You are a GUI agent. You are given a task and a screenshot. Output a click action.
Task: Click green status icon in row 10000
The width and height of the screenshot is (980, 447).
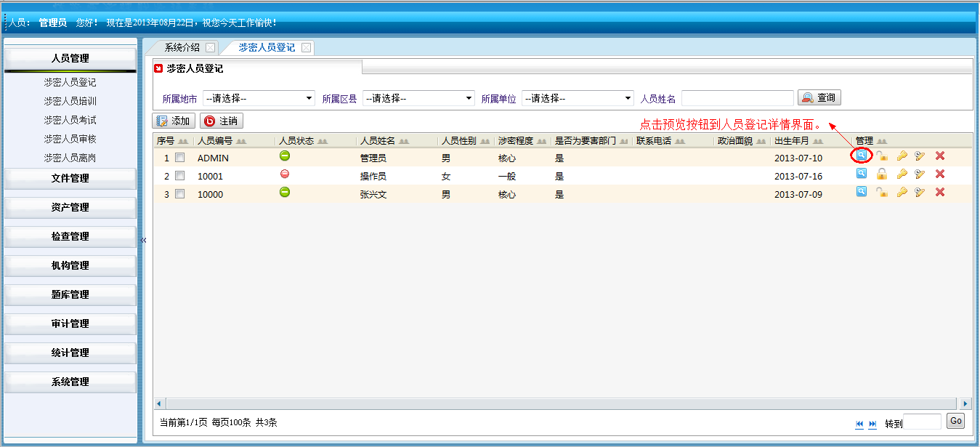point(285,192)
